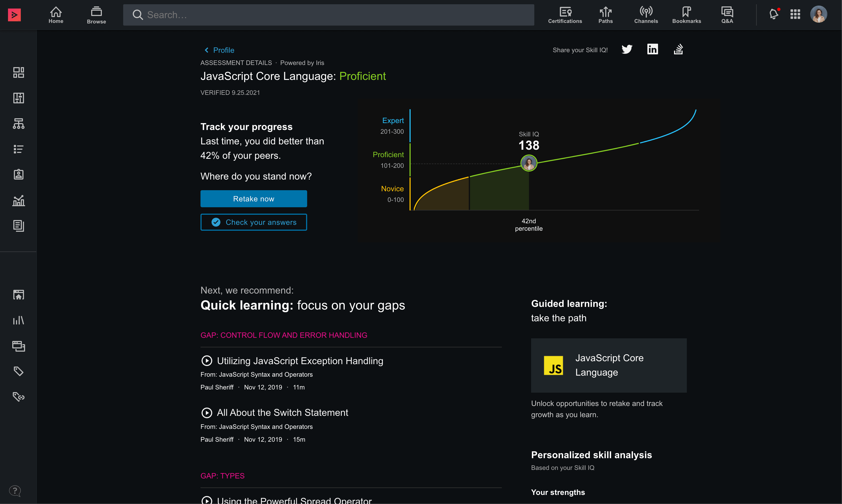Open the help question mark icon
The height and width of the screenshot is (504, 842).
(15, 491)
